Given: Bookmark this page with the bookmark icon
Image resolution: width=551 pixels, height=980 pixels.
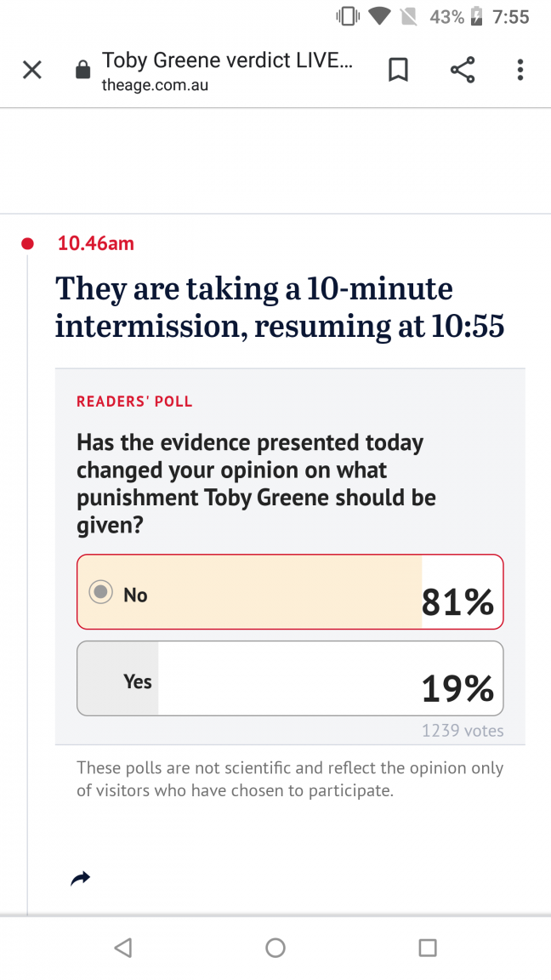Looking at the screenshot, I should pos(398,70).
